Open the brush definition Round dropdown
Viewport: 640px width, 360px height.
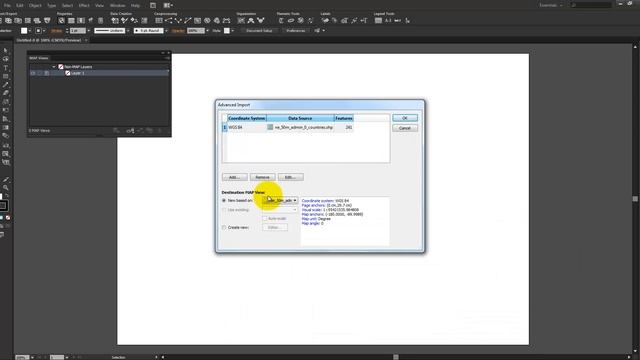166,31
